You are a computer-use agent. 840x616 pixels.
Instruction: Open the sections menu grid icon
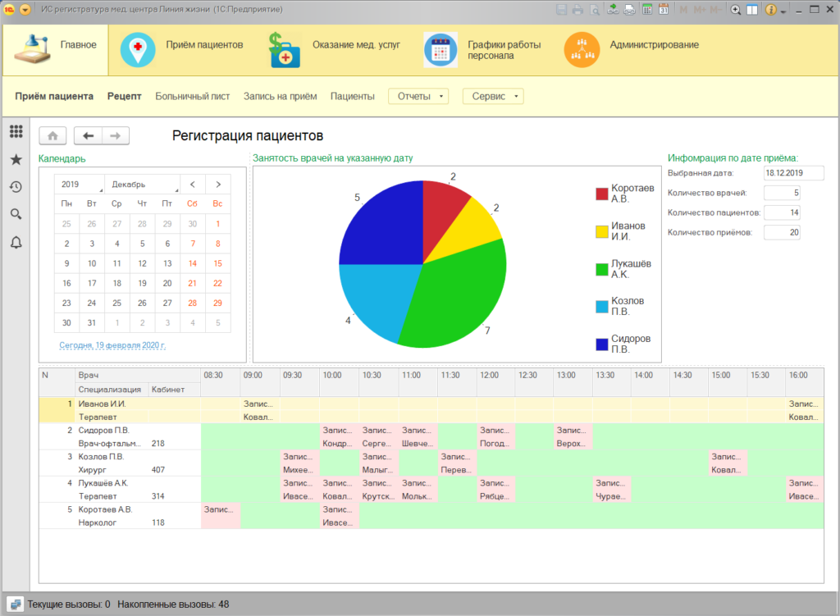[16, 131]
